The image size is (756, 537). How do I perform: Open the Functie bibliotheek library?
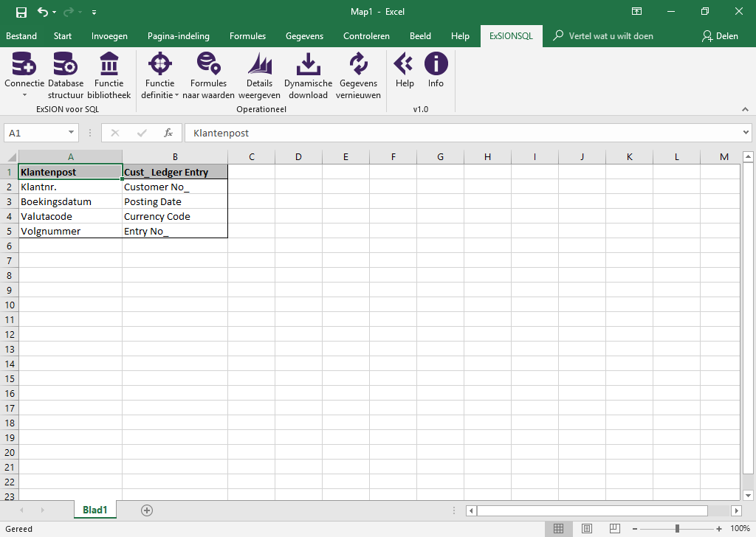[109, 76]
